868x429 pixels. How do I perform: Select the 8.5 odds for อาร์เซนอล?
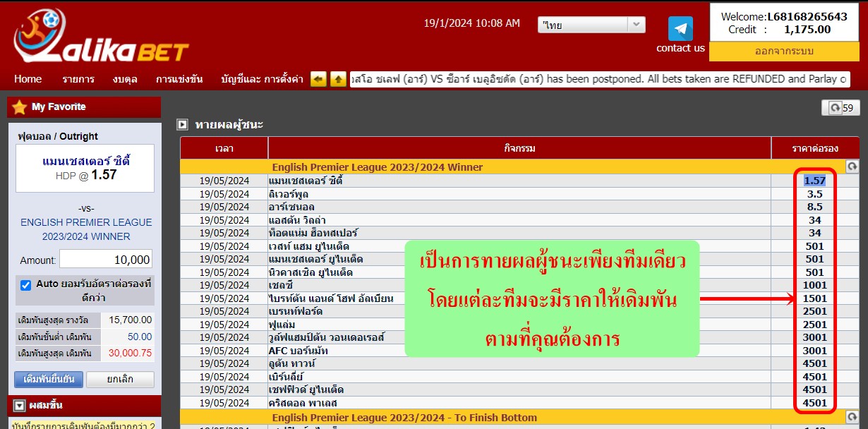click(x=814, y=207)
